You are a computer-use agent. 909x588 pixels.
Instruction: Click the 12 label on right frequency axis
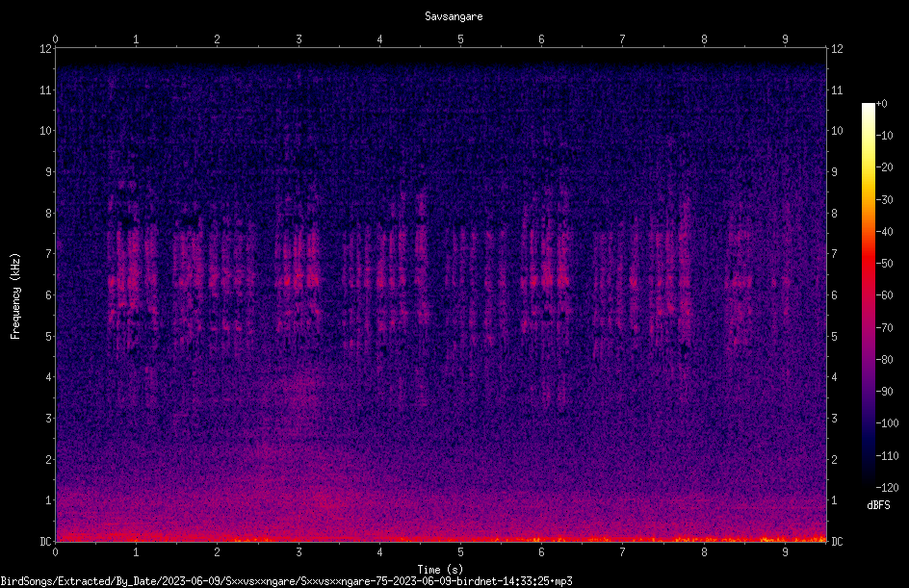point(837,49)
